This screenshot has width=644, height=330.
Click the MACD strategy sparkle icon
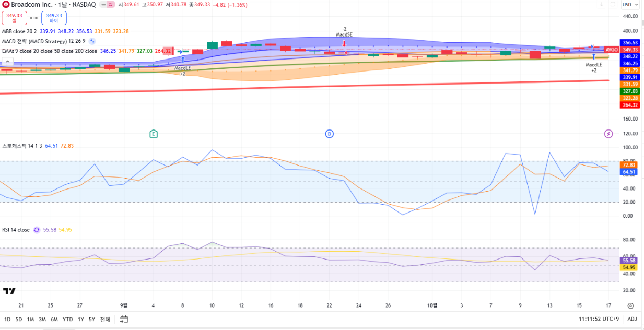click(92, 41)
